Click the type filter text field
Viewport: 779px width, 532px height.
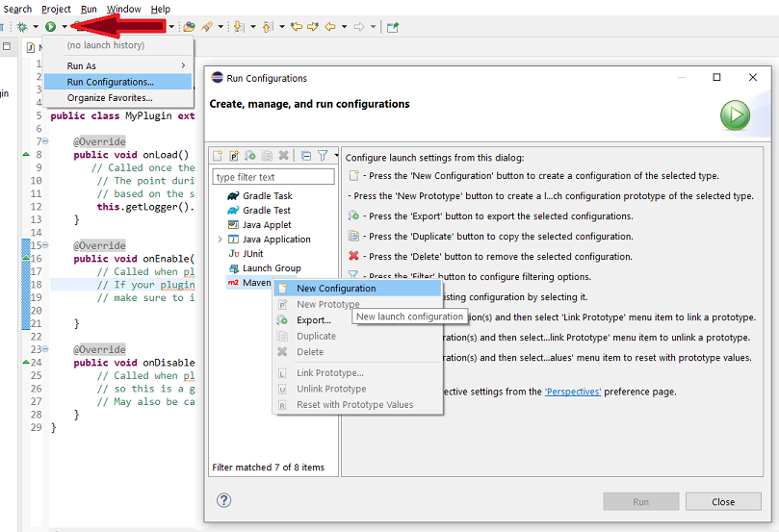(x=273, y=177)
